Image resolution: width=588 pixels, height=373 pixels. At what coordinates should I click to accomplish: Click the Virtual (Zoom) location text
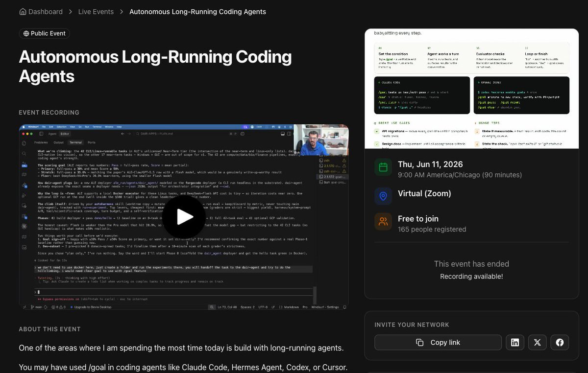coord(424,193)
